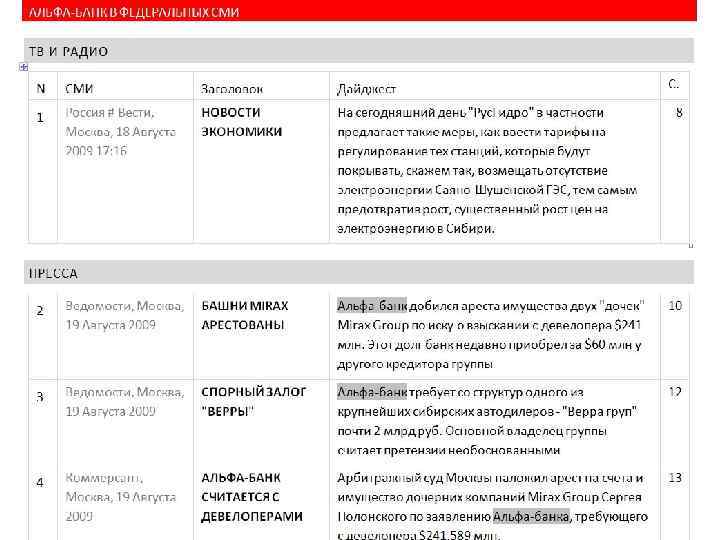Click page number '8' cell
This screenshot has height=540, width=720.
(x=679, y=112)
